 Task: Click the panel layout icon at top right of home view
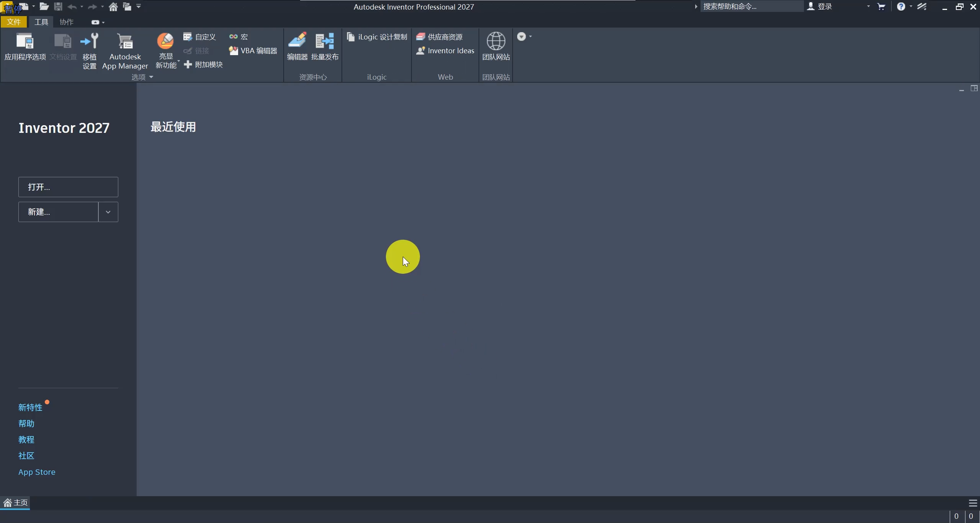974,88
